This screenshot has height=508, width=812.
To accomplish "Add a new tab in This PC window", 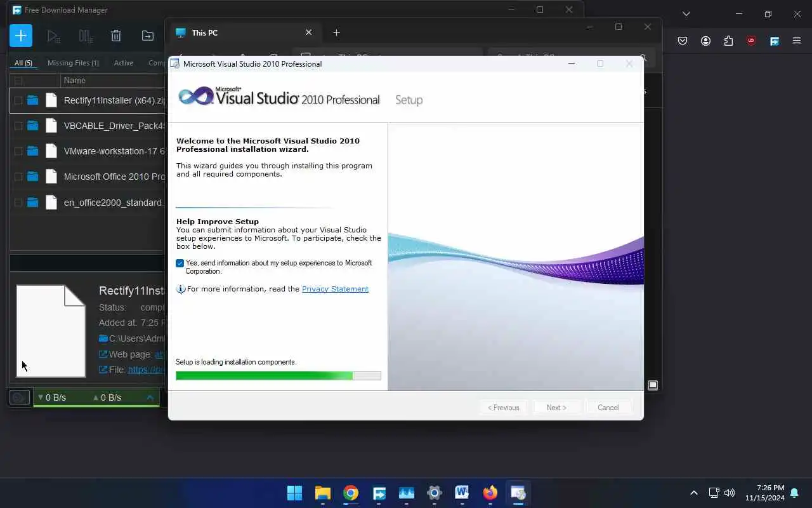I will coord(336,32).
